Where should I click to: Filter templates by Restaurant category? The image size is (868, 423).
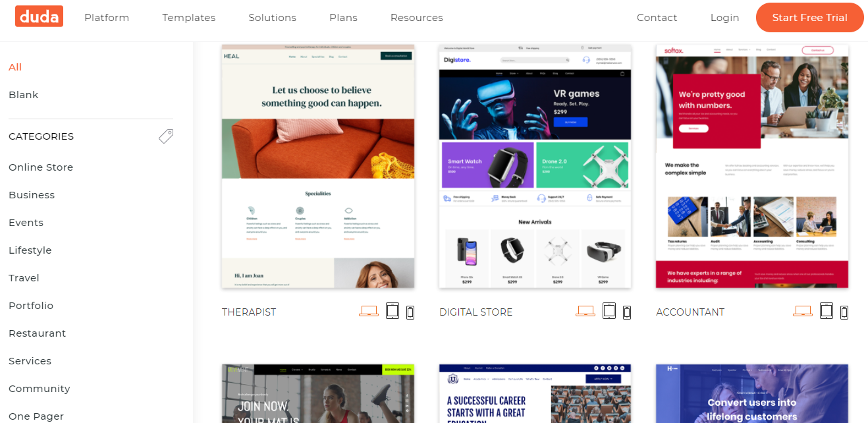pos(38,333)
